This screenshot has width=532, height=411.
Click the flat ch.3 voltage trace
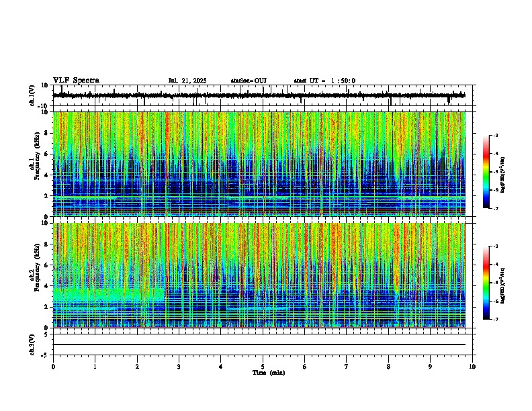pyautogui.click(x=259, y=345)
